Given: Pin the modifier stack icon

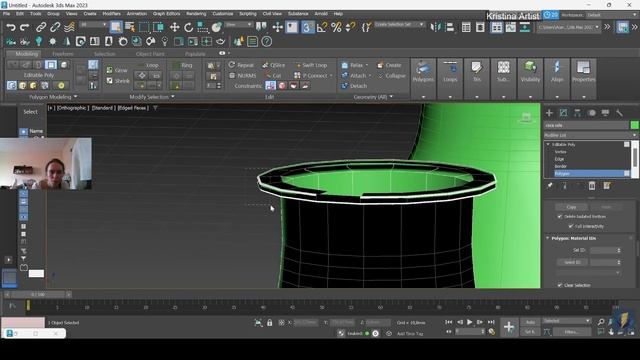Looking at the screenshot, I should tap(550, 186).
